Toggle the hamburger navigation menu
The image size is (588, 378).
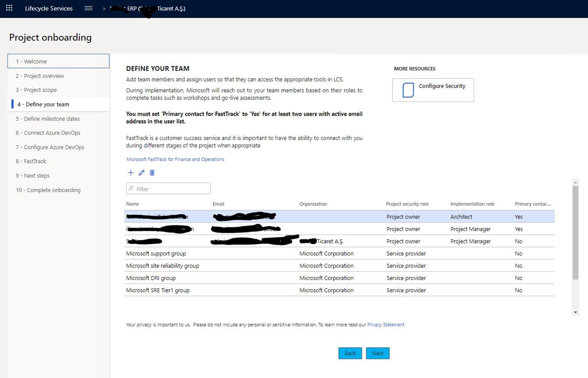(88, 8)
